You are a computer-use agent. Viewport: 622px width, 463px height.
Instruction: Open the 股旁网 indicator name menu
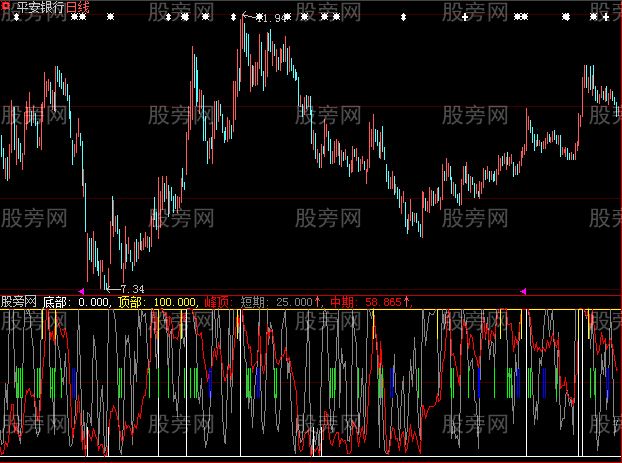[19, 300]
